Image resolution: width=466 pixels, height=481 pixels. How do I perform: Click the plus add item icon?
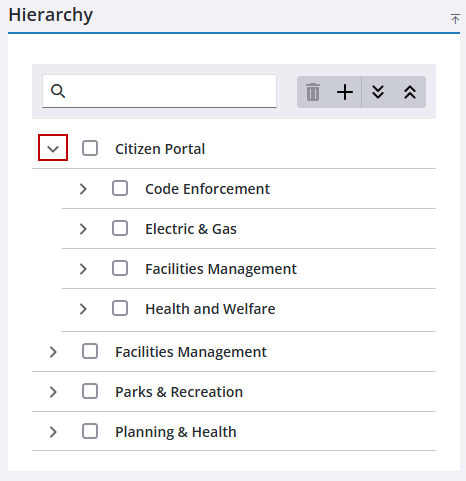pyautogui.click(x=345, y=92)
